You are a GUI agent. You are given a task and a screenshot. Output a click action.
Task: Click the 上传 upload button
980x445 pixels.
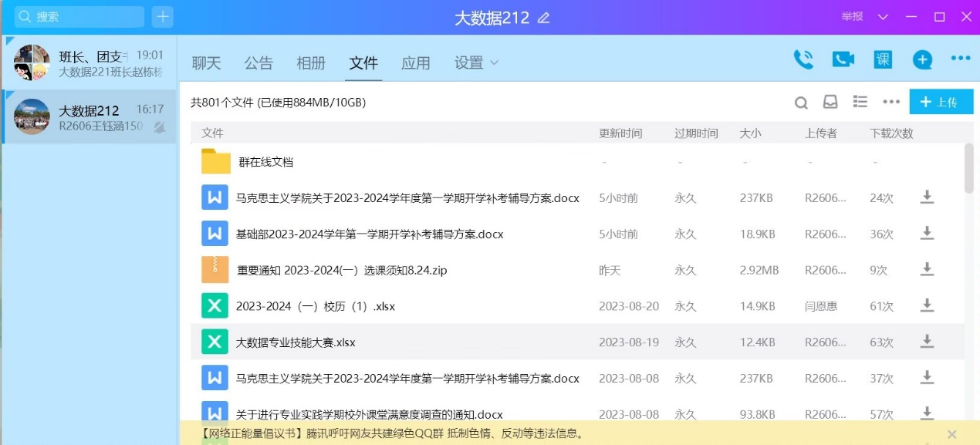click(x=941, y=102)
